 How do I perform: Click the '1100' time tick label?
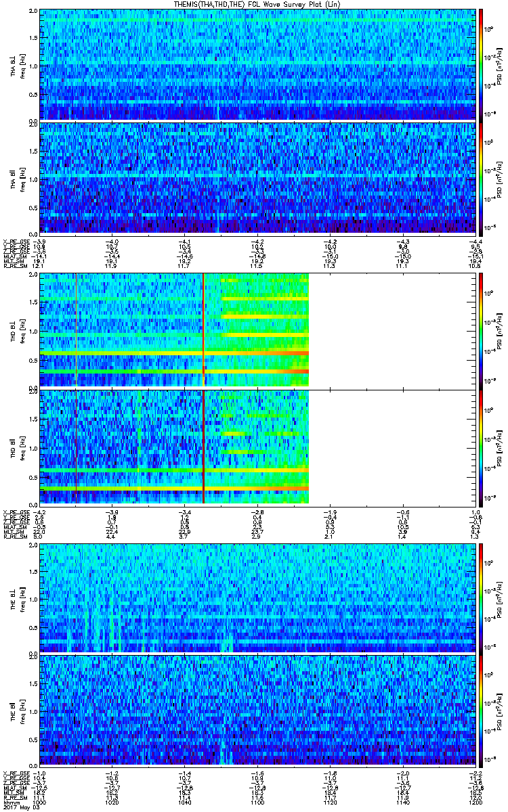tap(257, 803)
